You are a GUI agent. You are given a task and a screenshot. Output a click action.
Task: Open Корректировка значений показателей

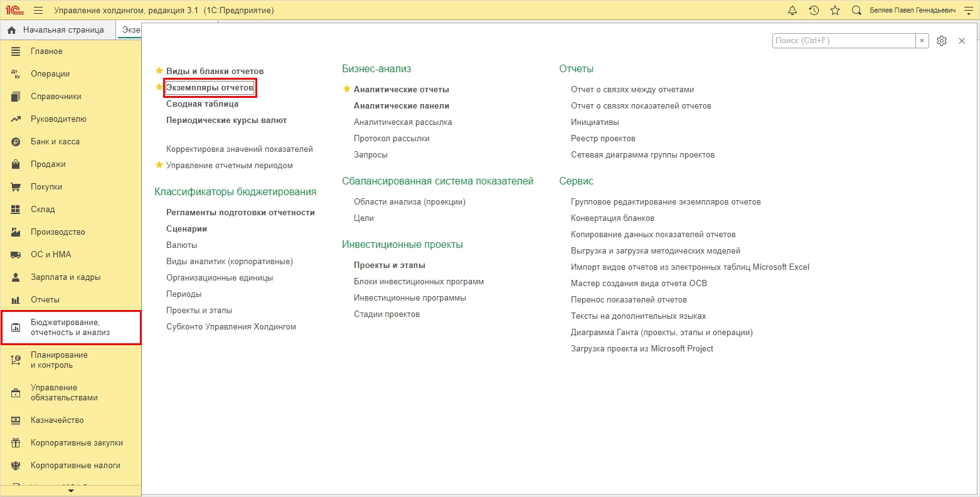tap(240, 149)
